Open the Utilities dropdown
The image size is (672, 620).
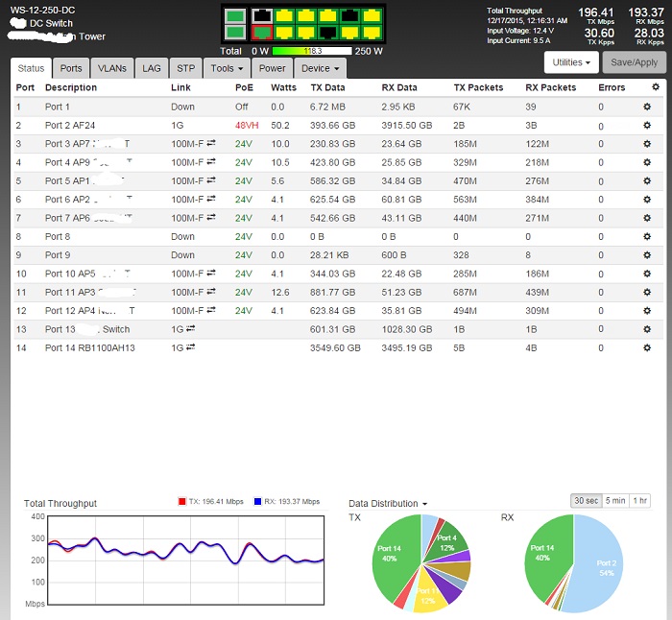coord(571,62)
